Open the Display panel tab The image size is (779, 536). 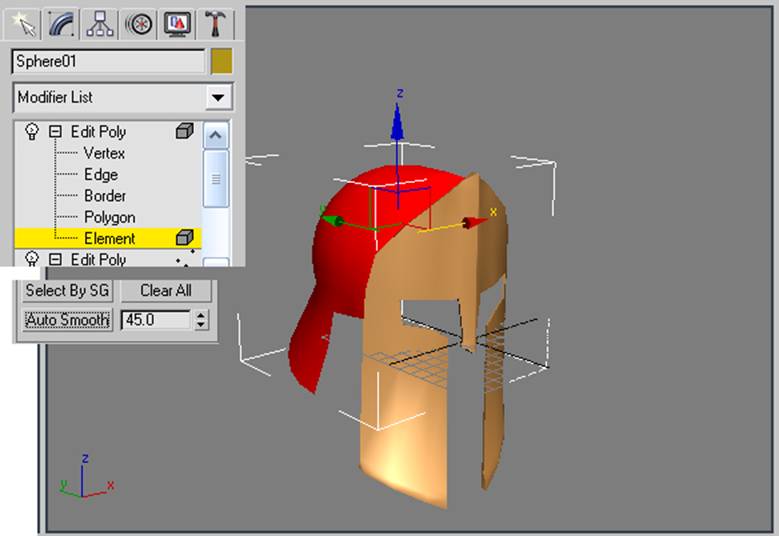coord(177,22)
